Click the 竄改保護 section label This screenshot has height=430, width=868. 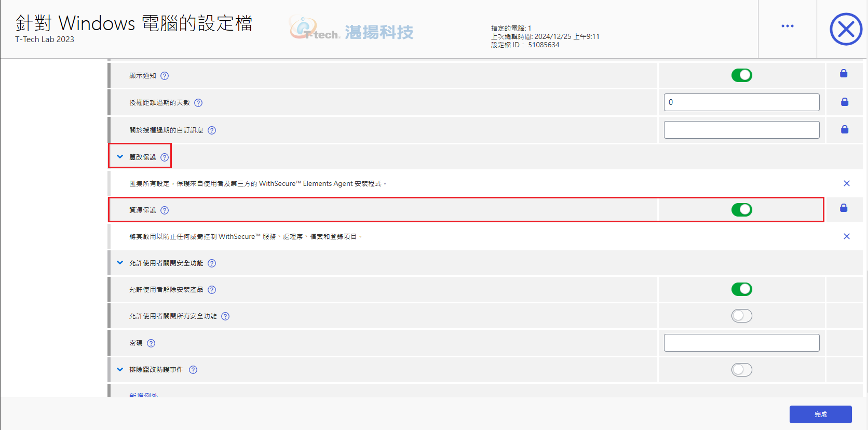click(x=143, y=157)
